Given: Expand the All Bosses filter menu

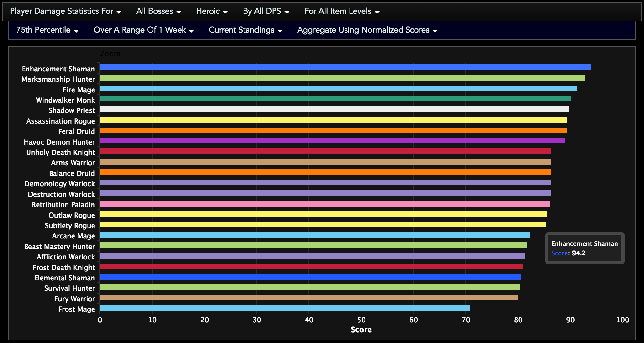Looking at the screenshot, I should [x=158, y=12].
